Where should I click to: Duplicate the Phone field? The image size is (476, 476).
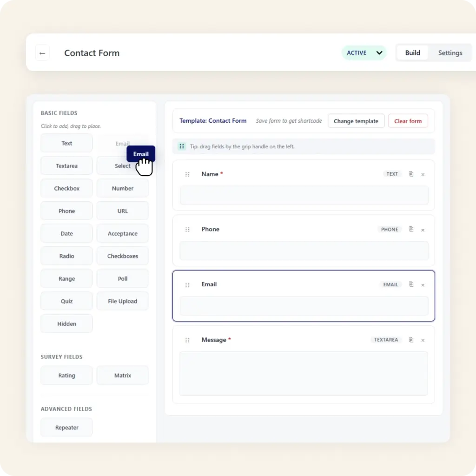(x=411, y=229)
